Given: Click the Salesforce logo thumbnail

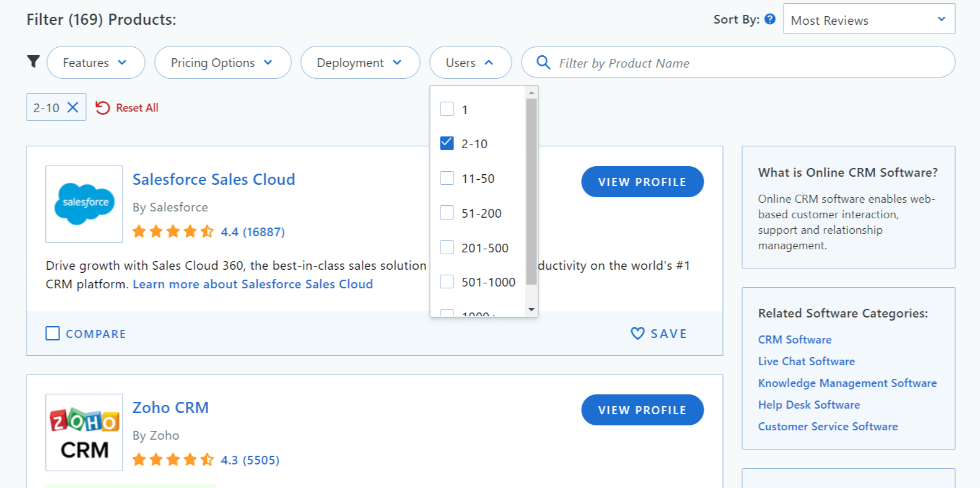Looking at the screenshot, I should coord(84,204).
